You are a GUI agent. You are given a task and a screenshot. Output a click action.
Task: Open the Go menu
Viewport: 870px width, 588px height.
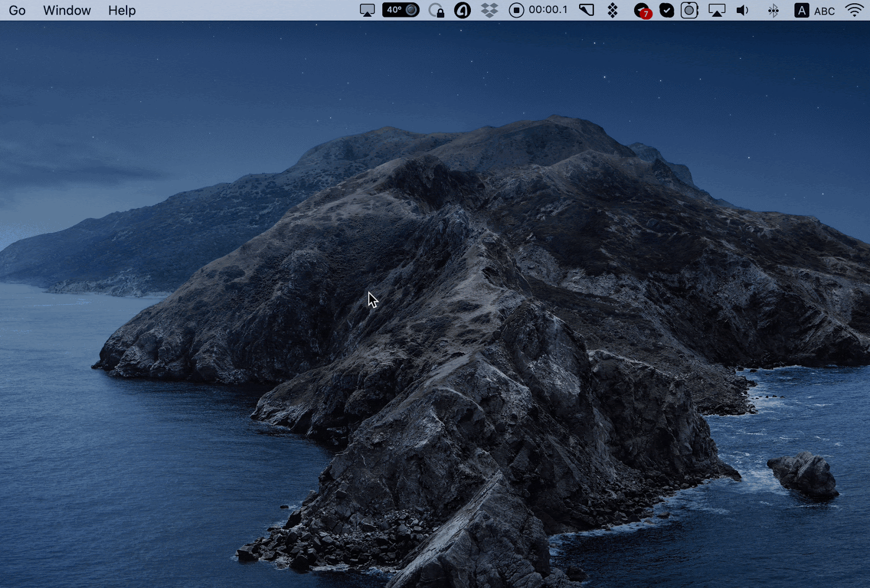point(17,10)
